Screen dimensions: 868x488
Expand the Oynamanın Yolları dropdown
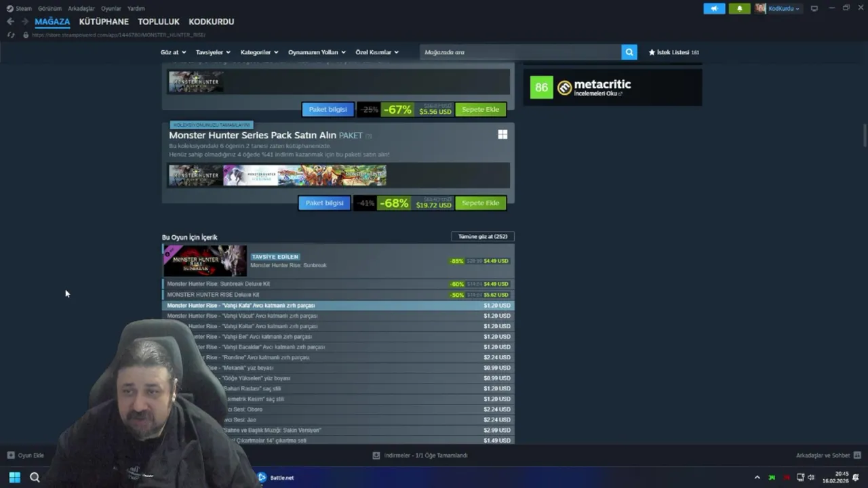317,52
